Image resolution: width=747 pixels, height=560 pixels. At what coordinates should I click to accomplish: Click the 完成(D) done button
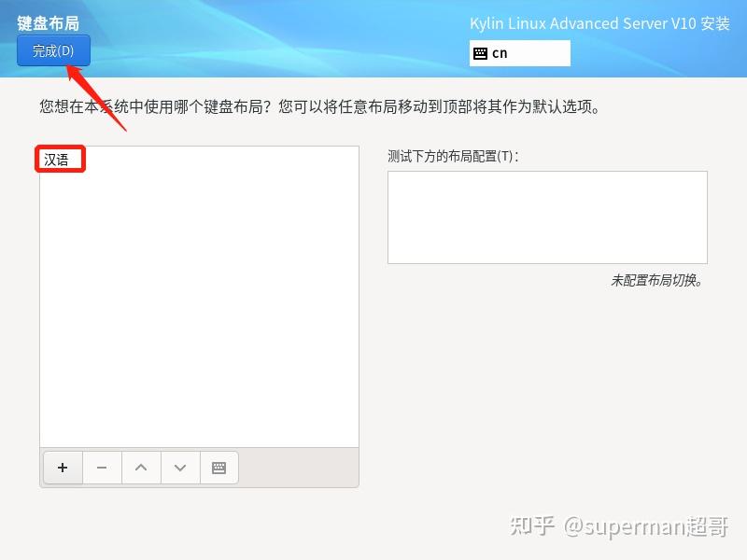[x=53, y=50]
